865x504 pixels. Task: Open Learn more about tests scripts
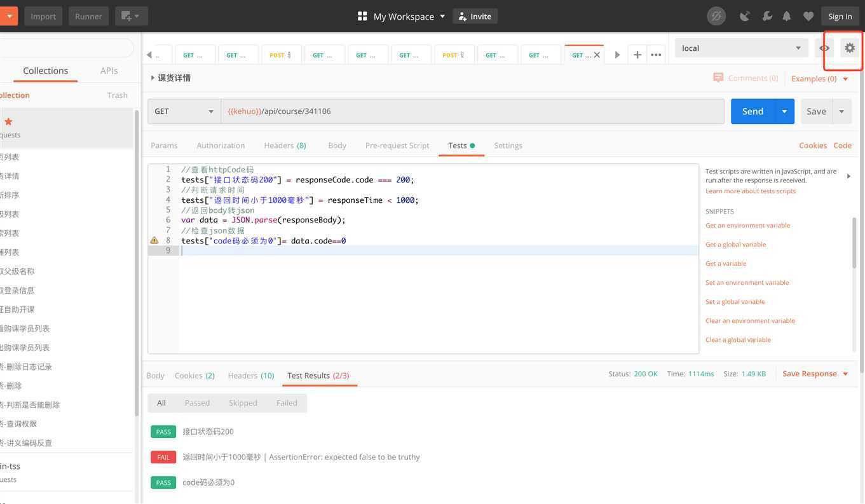point(751,191)
